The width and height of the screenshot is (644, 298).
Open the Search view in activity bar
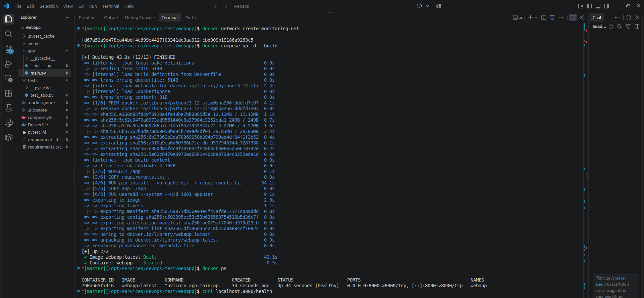pos(9,34)
